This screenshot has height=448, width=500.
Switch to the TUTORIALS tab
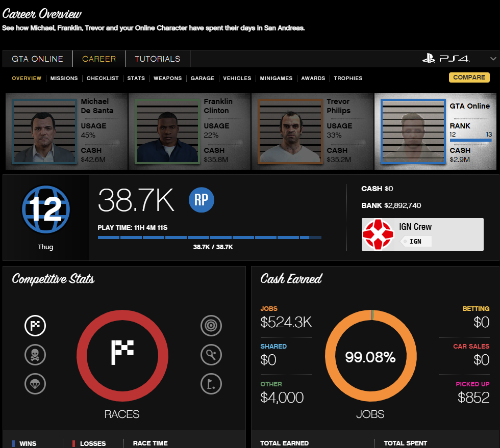[158, 59]
